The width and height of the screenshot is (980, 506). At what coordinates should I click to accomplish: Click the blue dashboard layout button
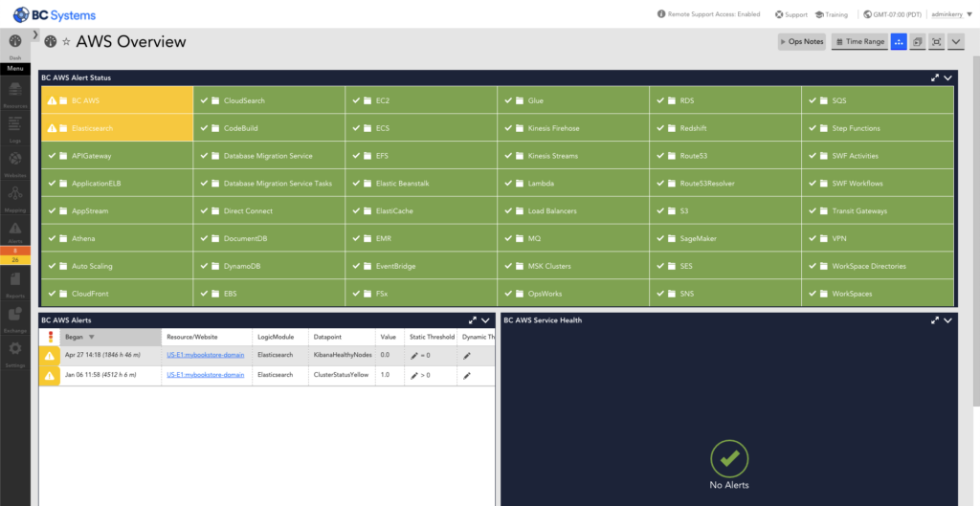899,42
